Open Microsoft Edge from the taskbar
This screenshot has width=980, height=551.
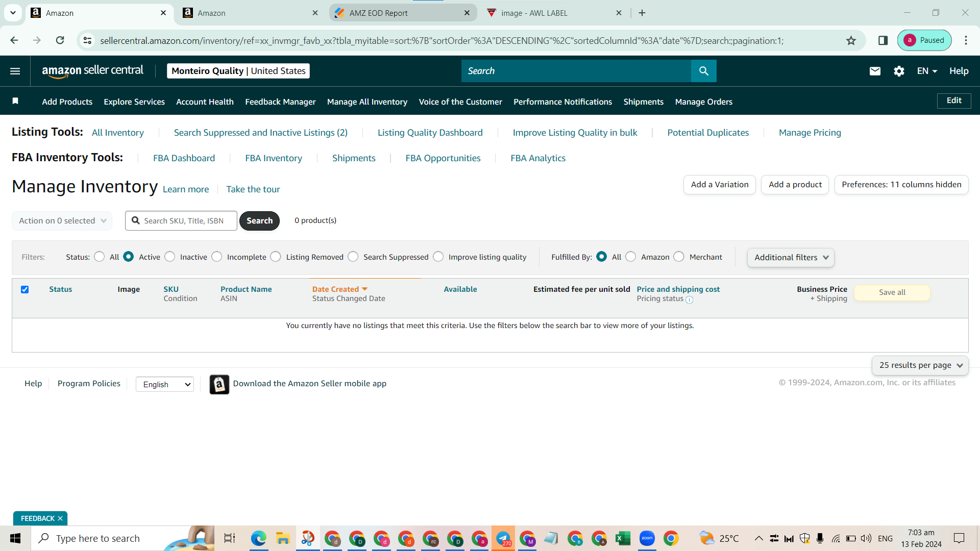258,538
